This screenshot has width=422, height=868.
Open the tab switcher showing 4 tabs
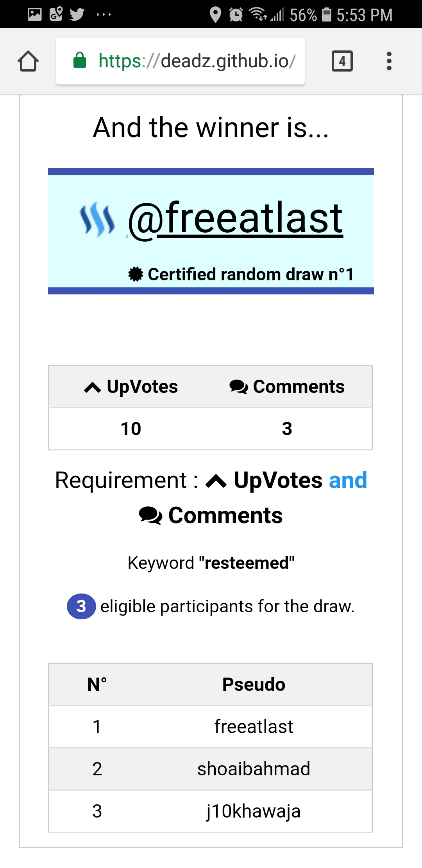(x=342, y=61)
